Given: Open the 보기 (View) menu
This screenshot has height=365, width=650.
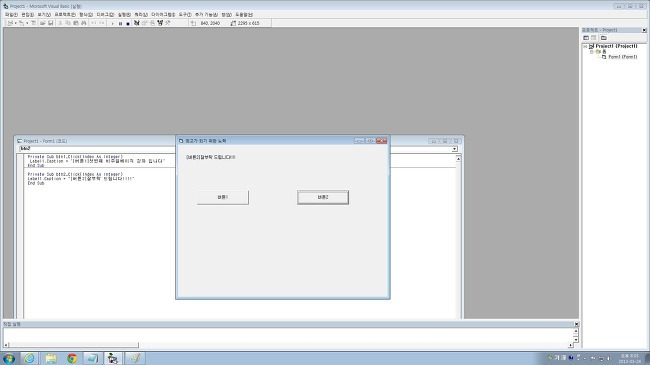Looking at the screenshot, I should coord(44,15).
